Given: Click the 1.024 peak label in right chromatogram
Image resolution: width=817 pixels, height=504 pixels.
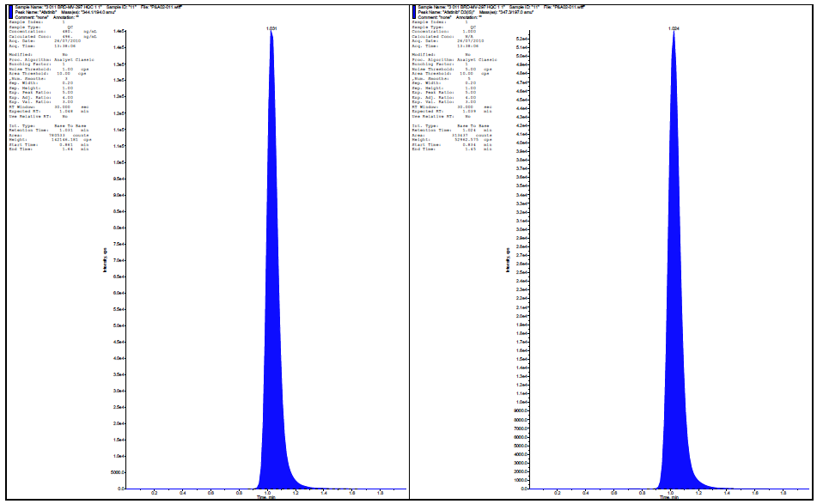Looking at the screenshot, I should (674, 28).
